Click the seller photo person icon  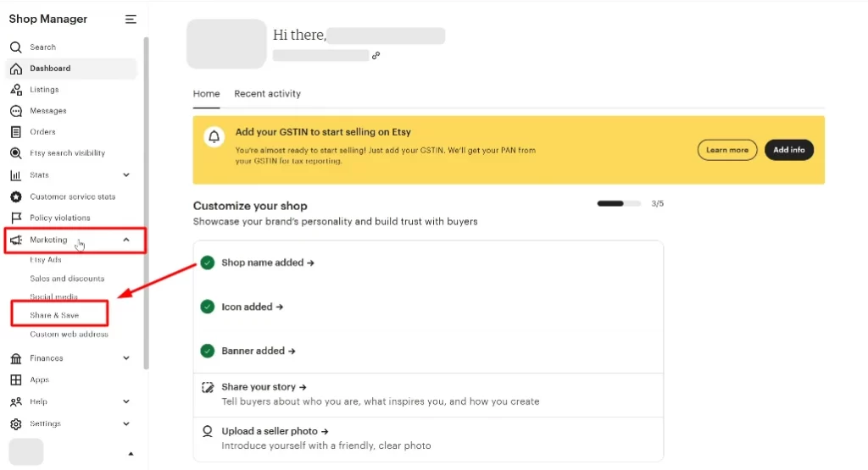click(x=208, y=431)
